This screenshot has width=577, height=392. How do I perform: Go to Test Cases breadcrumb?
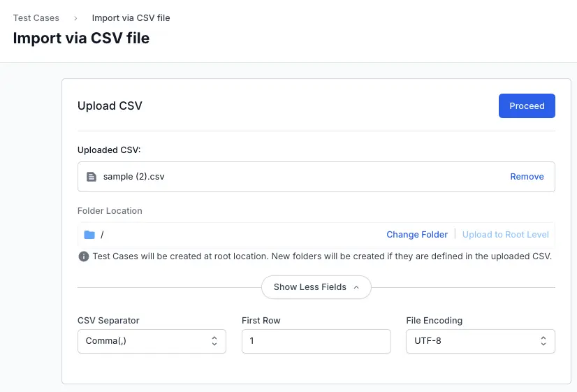[36, 18]
